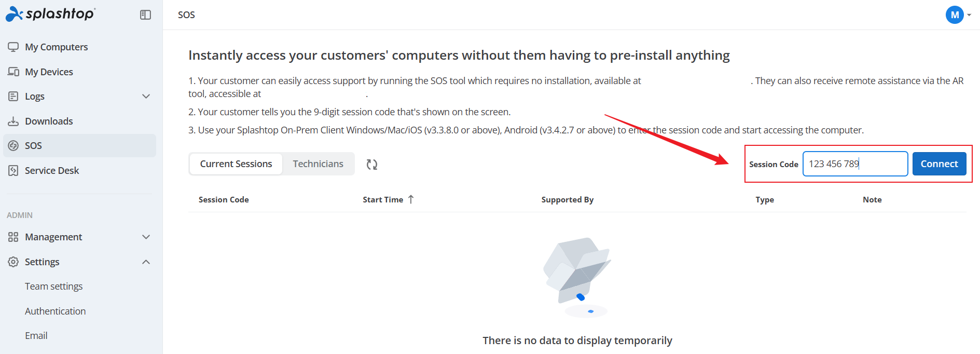Expand the Logs section chevron
This screenshot has width=980, height=354.
tap(146, 96)
